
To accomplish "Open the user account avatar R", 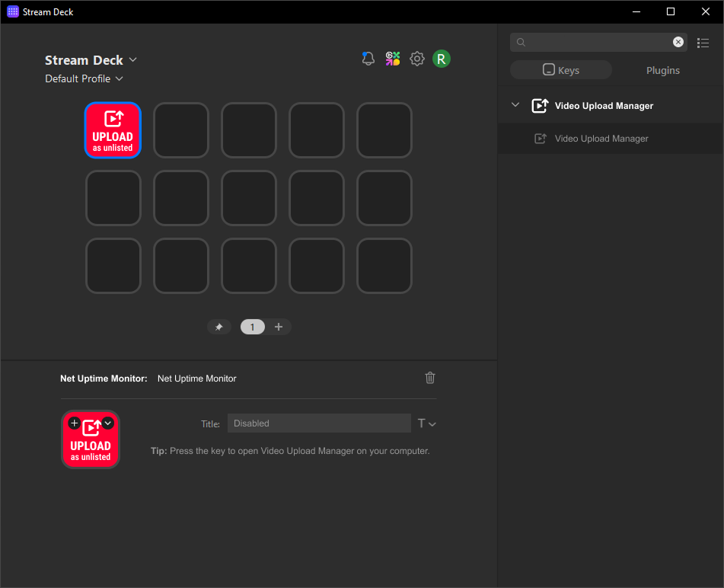I will [x=442, y=59].
